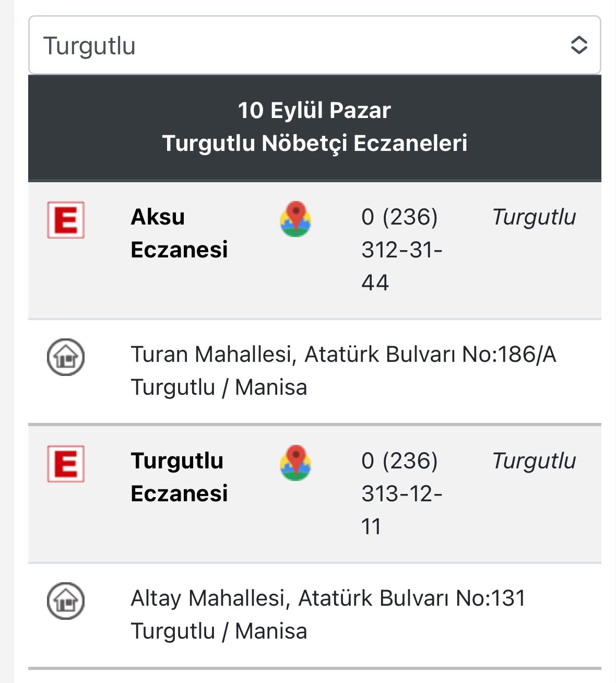Click the home address icon beside Altay Mahallesi
The image size is (616, 683).
tap(66, 601)
